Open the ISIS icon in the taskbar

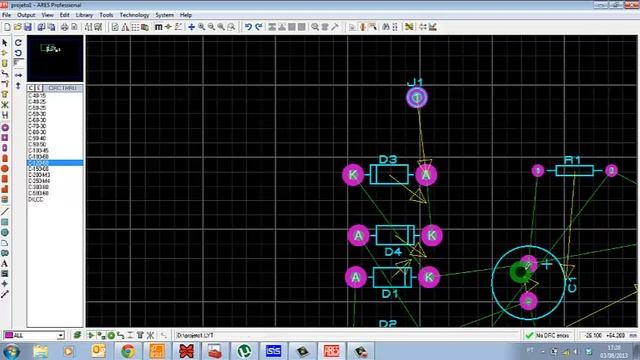click(273, 351)
